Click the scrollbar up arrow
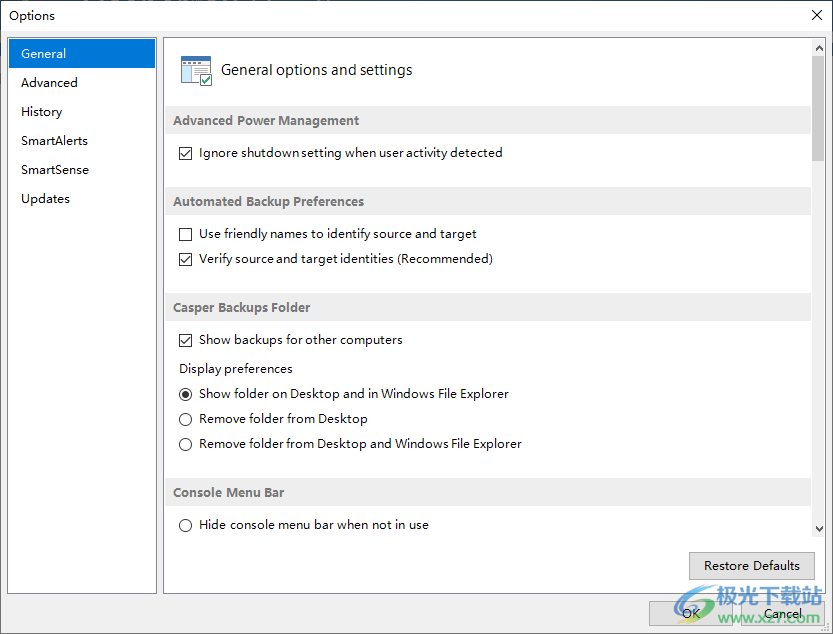Viewport: 833px width, 634px height. 818,47
